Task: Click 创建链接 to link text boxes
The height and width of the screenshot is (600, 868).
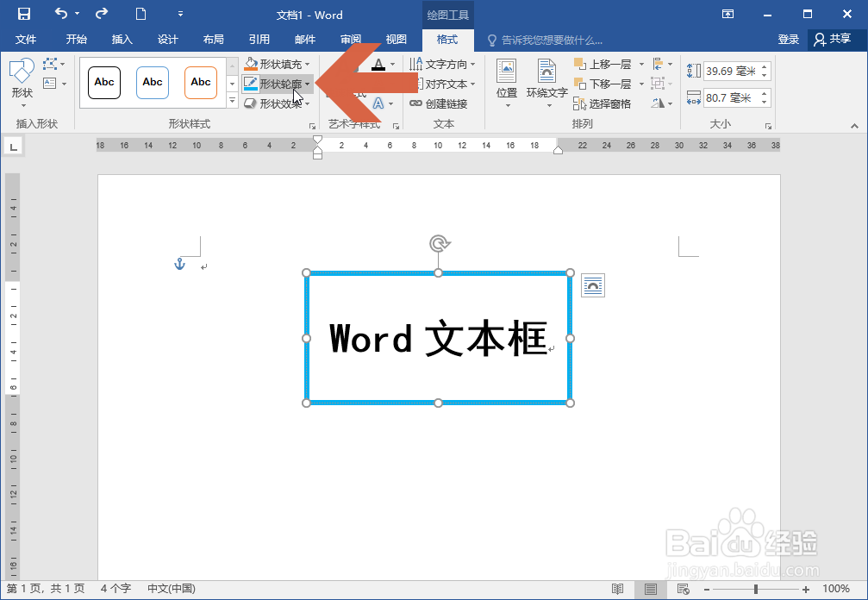Action: [x=439, y=103]
